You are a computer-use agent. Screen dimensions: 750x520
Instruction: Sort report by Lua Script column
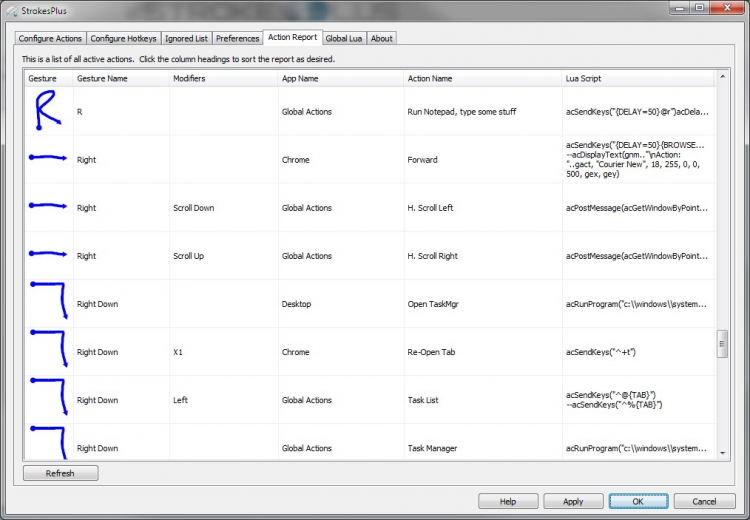(638, 78)
